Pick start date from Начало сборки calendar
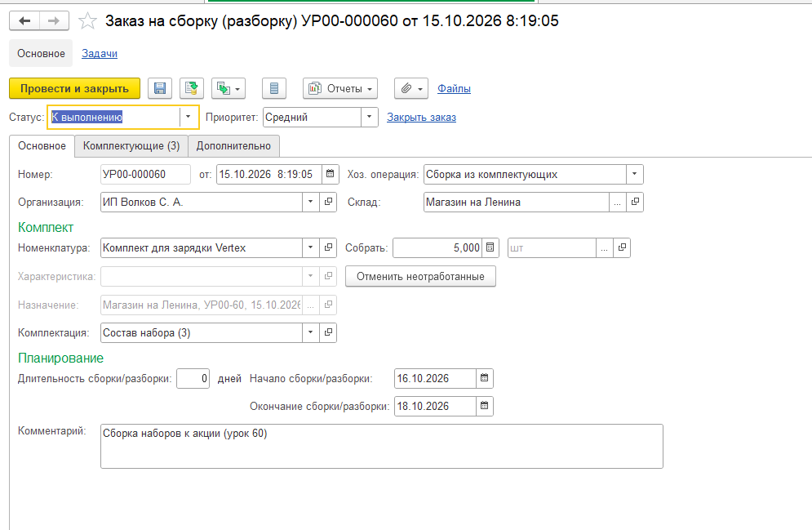Screen dimensions: 812x530 [x=484, y=378]
